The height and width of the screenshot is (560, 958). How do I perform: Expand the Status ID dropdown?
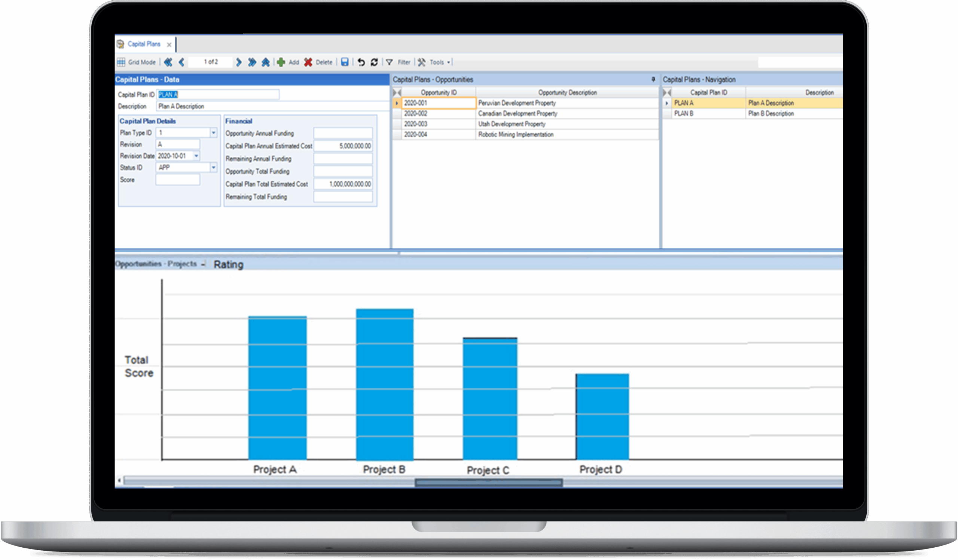pyautogui.click(x=213, y=167)
